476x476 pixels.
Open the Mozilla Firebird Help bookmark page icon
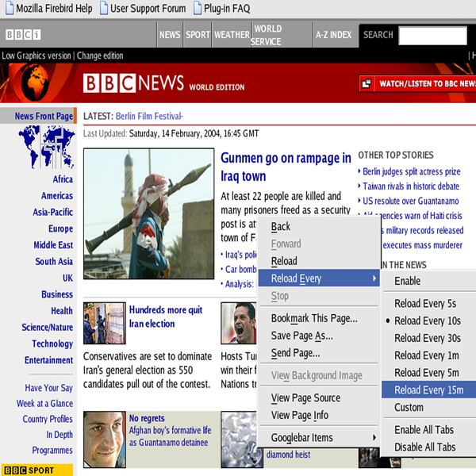point(10,8)
